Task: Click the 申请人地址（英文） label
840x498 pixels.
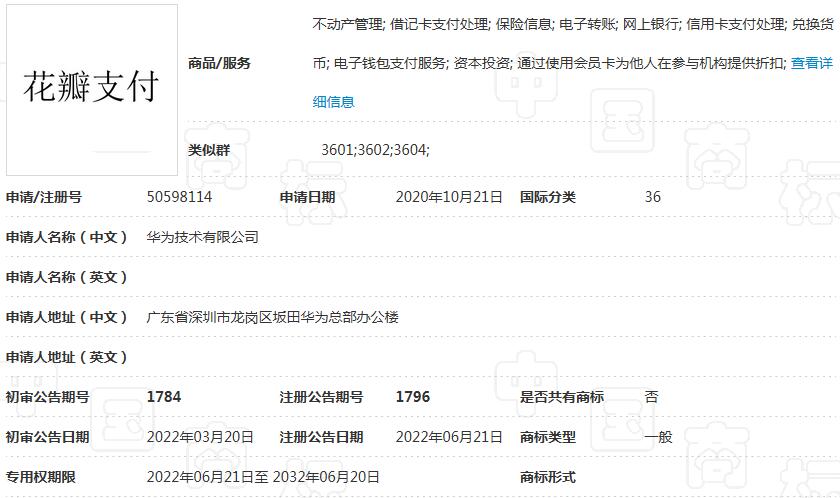Action: pos(67,357)
